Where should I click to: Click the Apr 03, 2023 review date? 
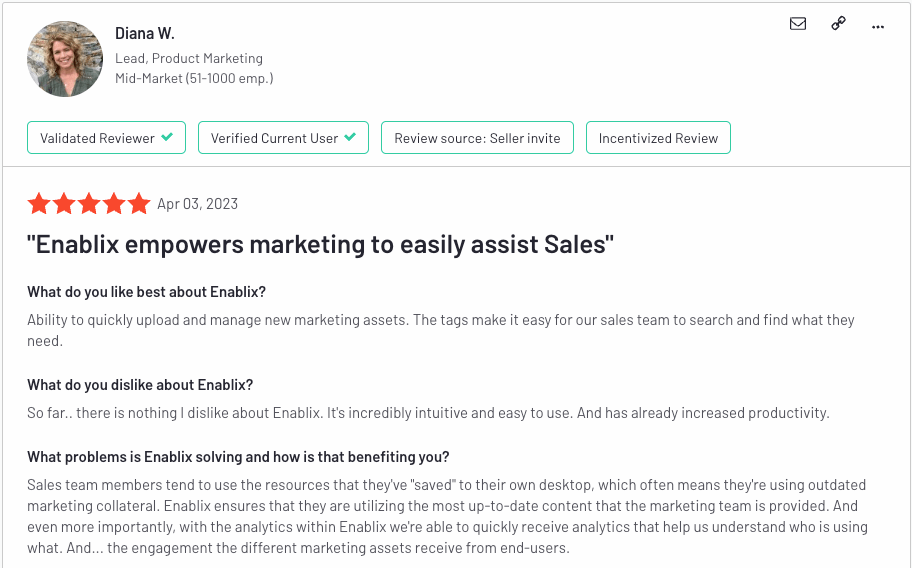197,204
